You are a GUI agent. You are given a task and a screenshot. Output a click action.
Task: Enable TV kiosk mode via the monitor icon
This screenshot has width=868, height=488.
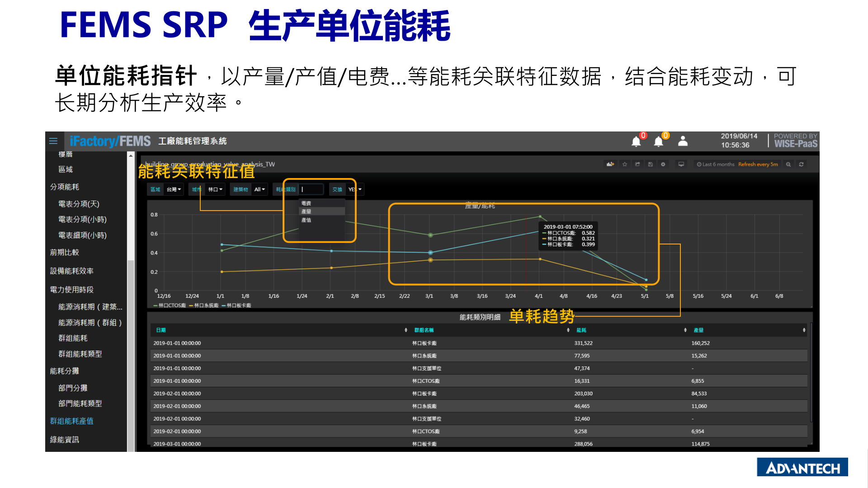[681, 164]
